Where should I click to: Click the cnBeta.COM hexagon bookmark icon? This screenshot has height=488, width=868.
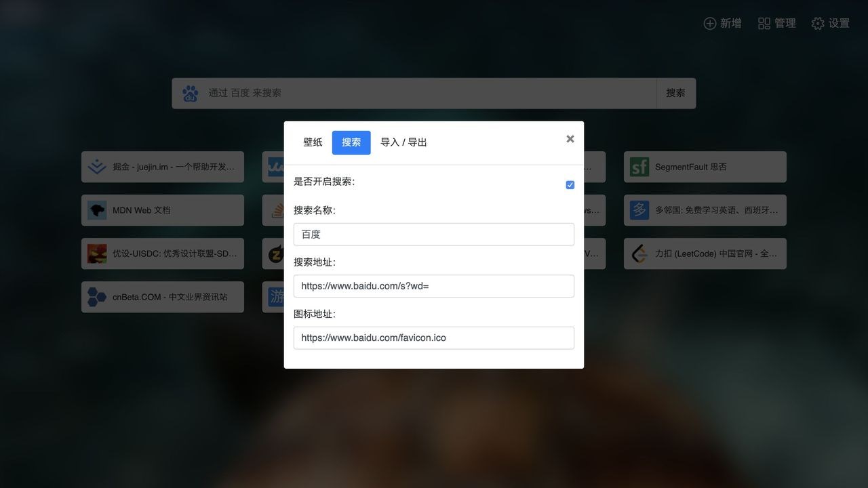click(97, 297)
